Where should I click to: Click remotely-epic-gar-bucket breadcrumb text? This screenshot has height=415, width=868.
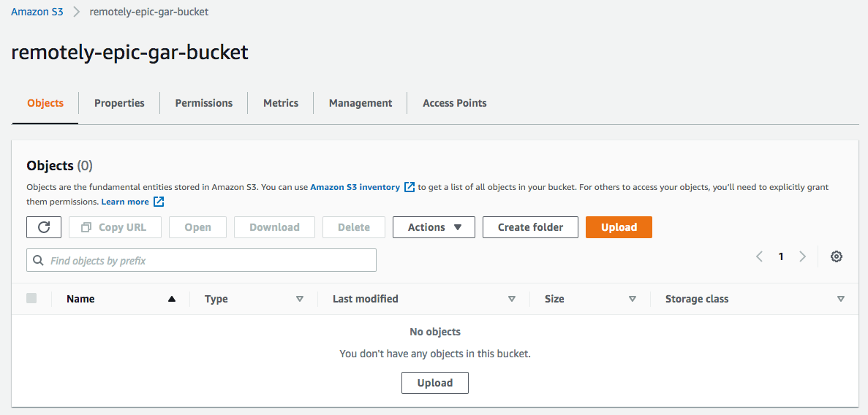click(x=149, y=12)
